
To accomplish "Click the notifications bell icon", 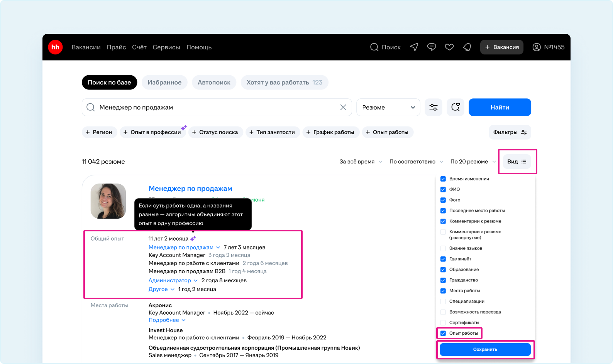I will [467, 47].
